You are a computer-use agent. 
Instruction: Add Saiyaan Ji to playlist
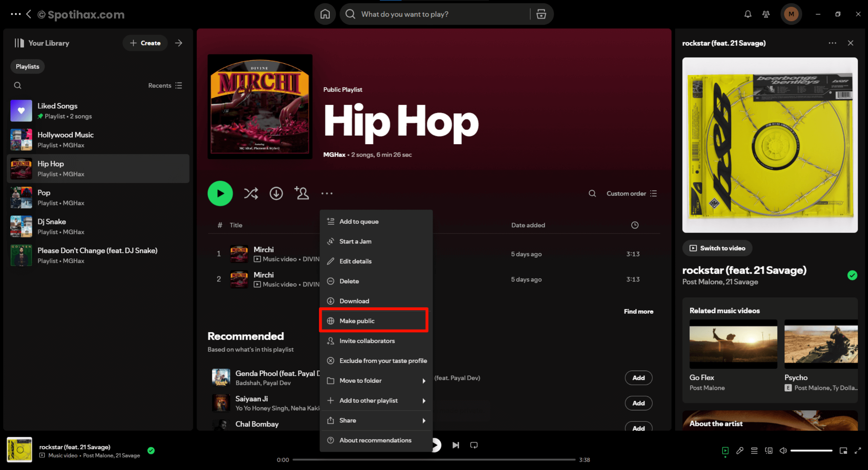coord(638,403)
